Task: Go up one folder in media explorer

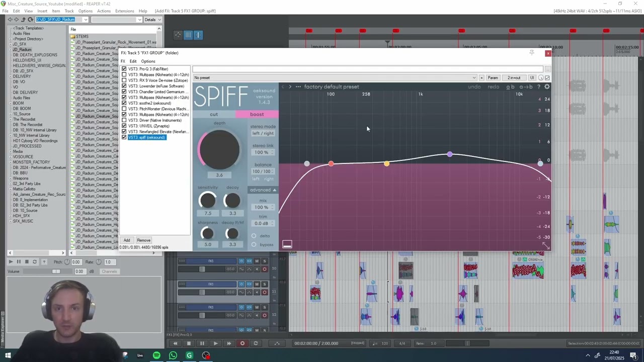Action: coord(23,20)
